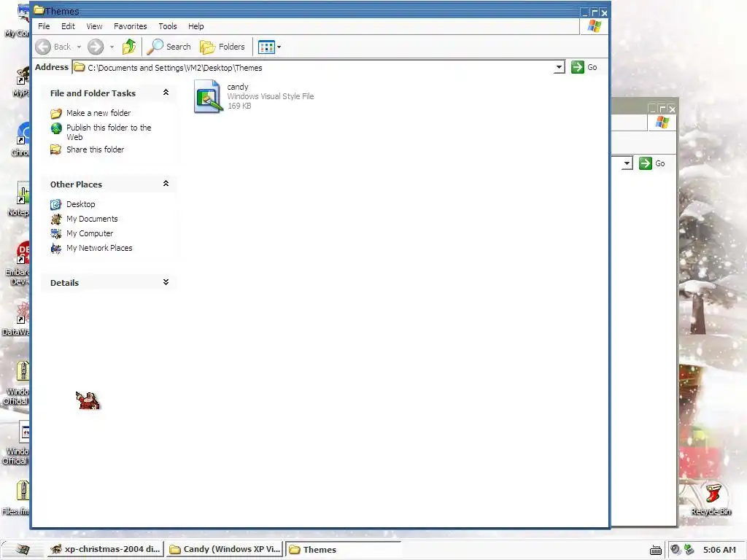The image size is (747, 560).
Task: Click the Details header text
Action: (64, 283)
